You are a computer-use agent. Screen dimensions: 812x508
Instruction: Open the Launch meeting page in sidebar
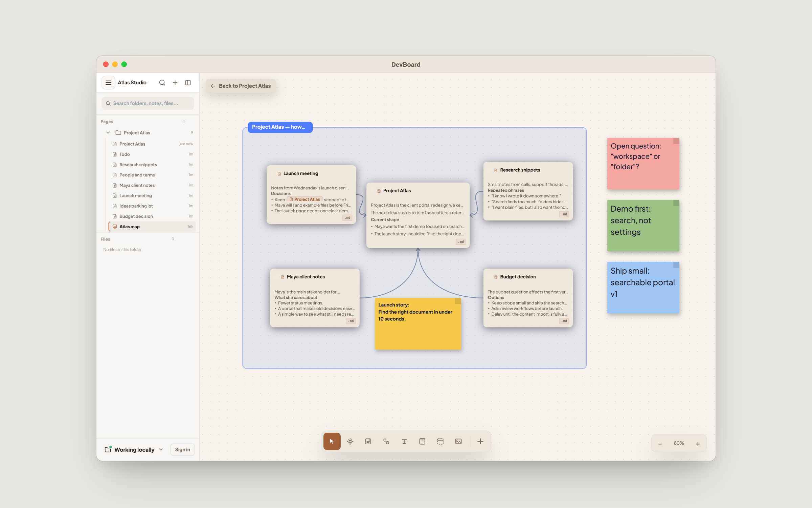pos(152,195)
